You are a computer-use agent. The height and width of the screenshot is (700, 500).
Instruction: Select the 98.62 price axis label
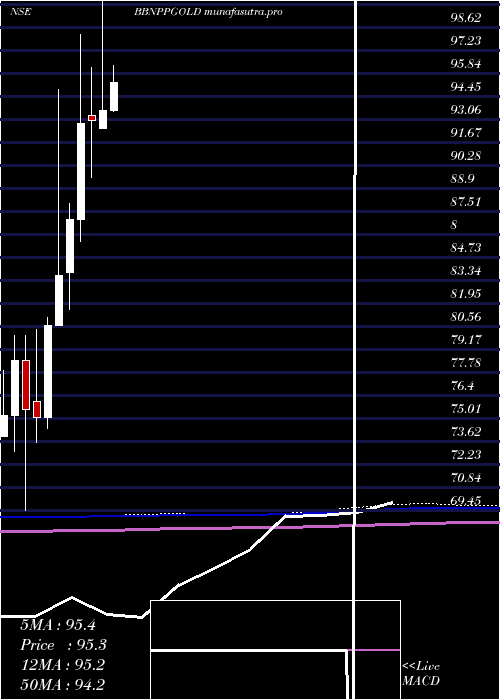(x=466, y=18)
